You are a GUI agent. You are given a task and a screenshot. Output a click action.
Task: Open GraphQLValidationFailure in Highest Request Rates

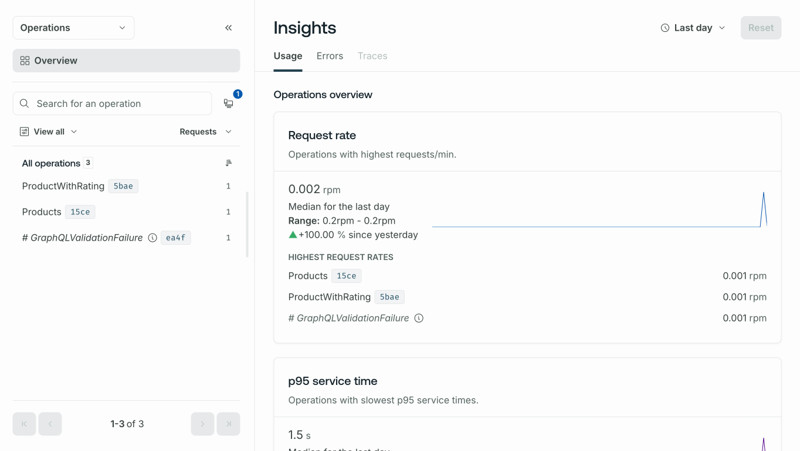(x=348, y=318)
